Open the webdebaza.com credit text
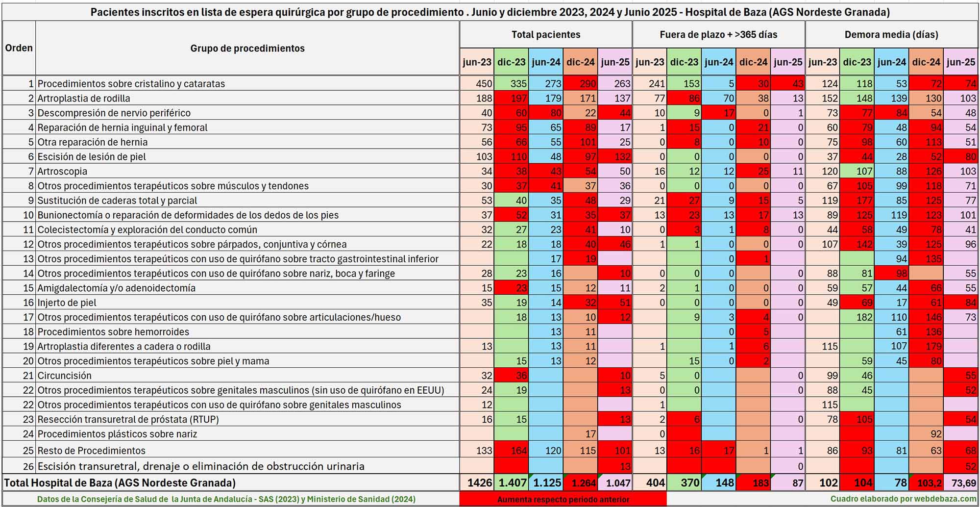The image size is (980, 507). 903,499
